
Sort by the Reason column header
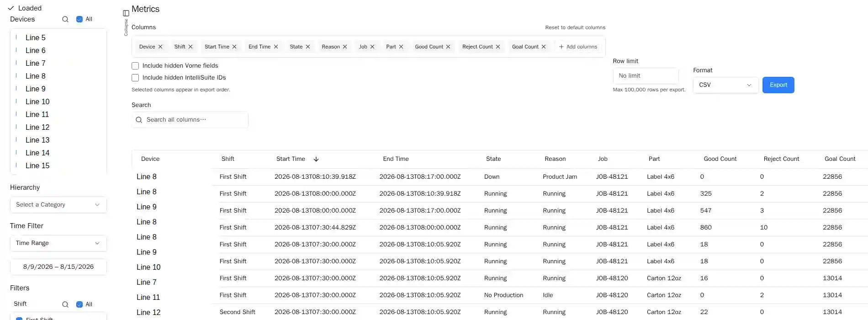[x=555, y=159]
